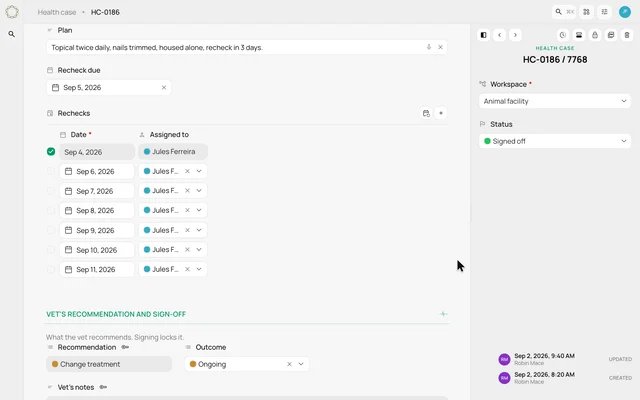Open the history clock icon in side panel

coord(563,35)
